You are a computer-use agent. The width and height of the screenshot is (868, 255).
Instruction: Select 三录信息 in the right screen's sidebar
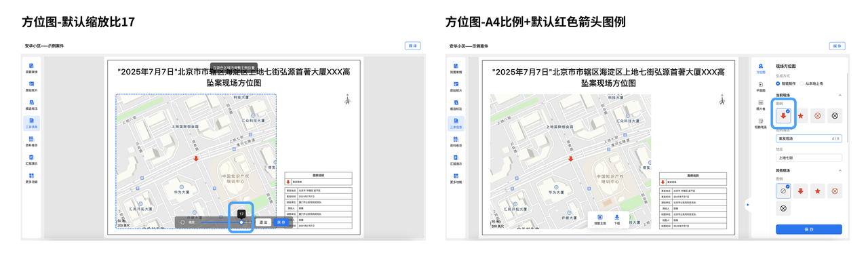456,123
